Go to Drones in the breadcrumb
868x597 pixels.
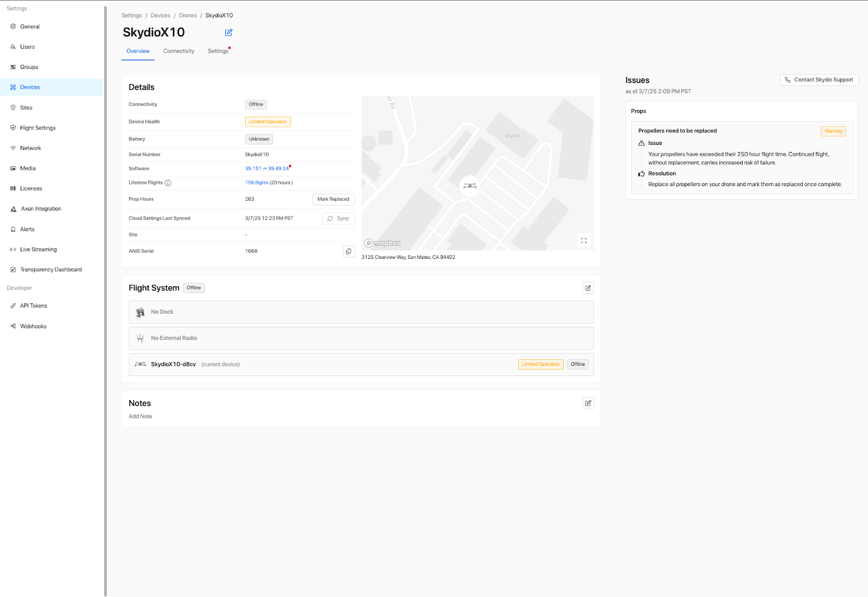(x=188, y=15)
